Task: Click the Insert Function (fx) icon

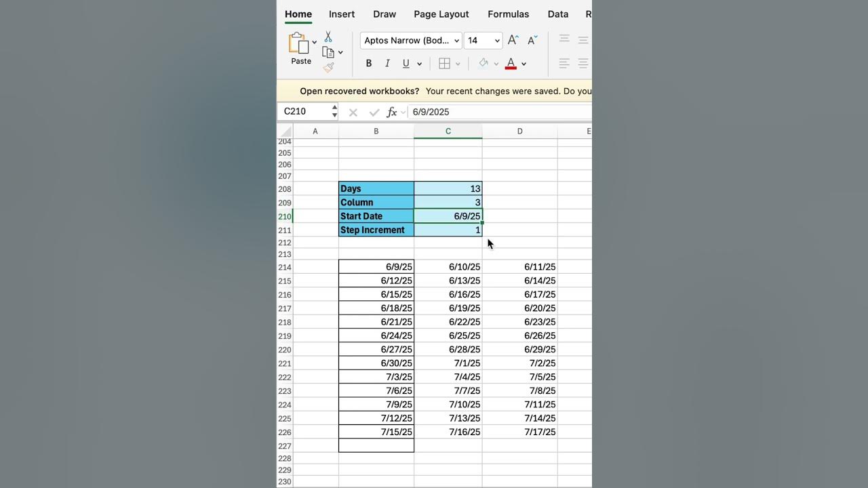Action: (x=391, y=112)
